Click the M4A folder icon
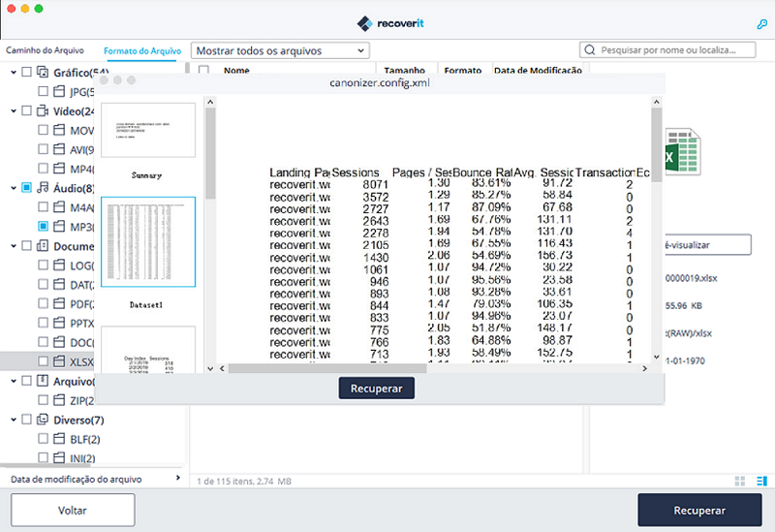The height and width of the screenshot is (532, 775). (59, 207)
